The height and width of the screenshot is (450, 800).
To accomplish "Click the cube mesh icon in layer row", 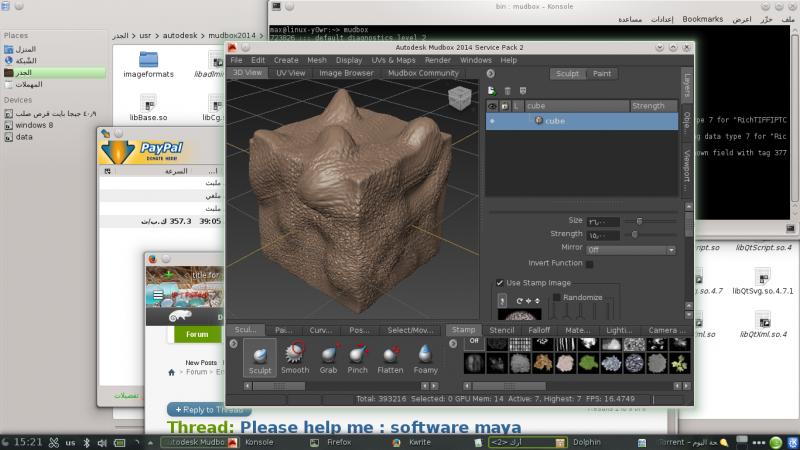I will pyautogui.click(x=538, y=121).
